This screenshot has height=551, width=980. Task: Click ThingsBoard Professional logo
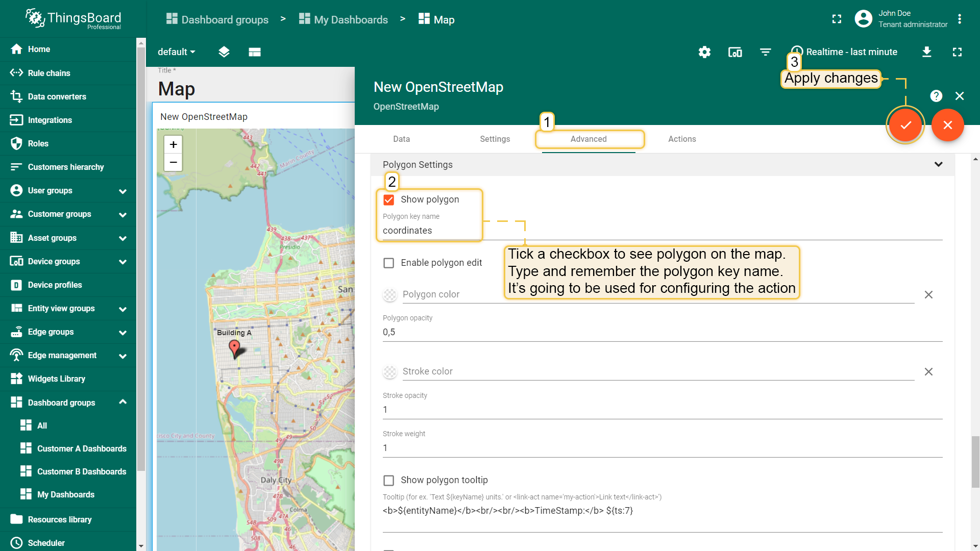pyautogui.click(x=73, y=19)
